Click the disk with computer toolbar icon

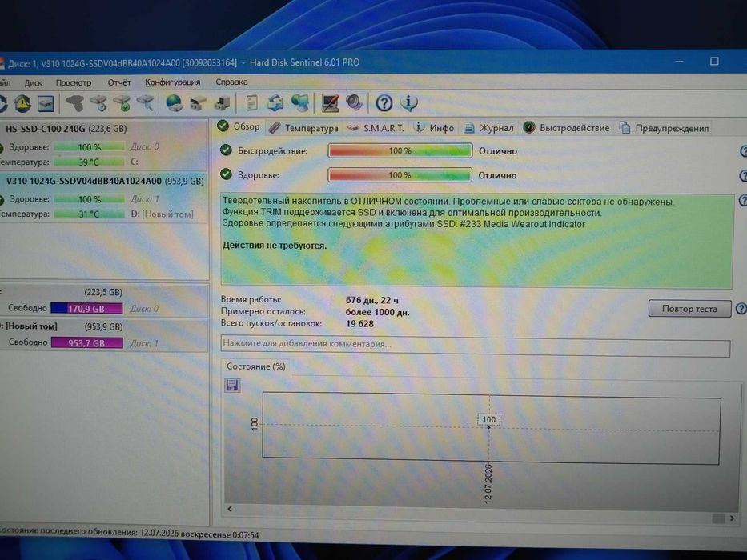point(222,103)
